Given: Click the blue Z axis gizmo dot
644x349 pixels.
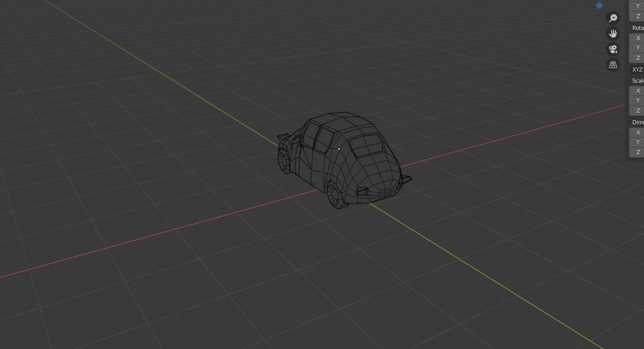Looking at the screenshot, I should click(599, 5).
